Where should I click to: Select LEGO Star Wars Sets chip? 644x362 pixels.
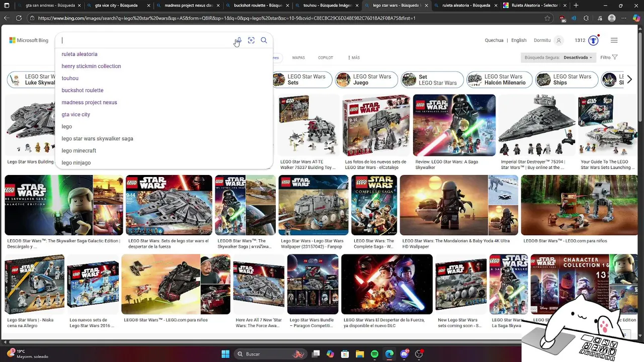click(301, 79)
